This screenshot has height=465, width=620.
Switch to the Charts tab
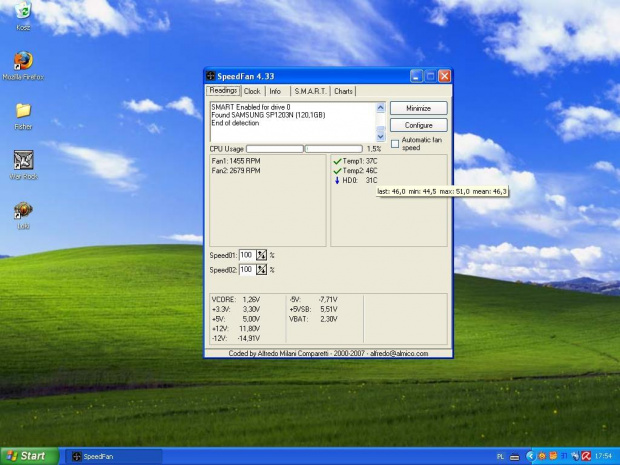pos(344,91)
